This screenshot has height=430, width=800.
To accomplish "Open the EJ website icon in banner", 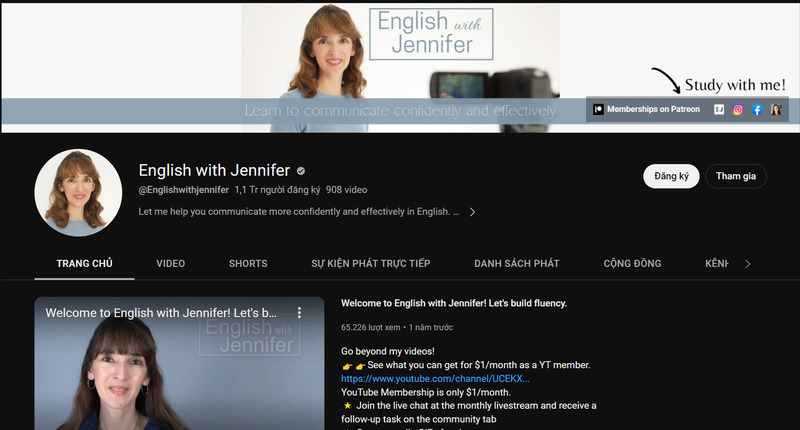I will (x=718, y=109).
